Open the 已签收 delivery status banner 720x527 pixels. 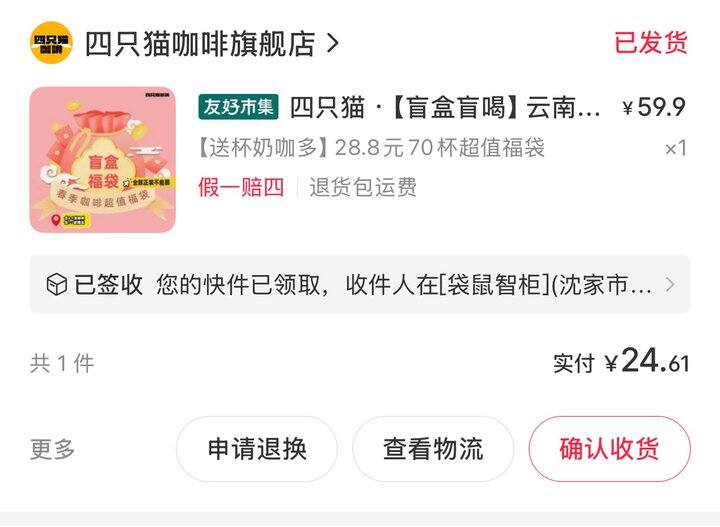point(360,284)
